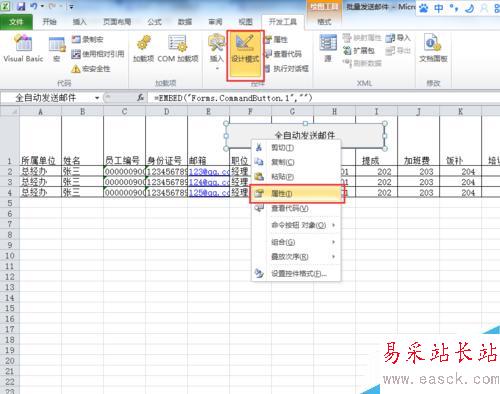
Task: Switch to the View tab
Action: point(246,22)
